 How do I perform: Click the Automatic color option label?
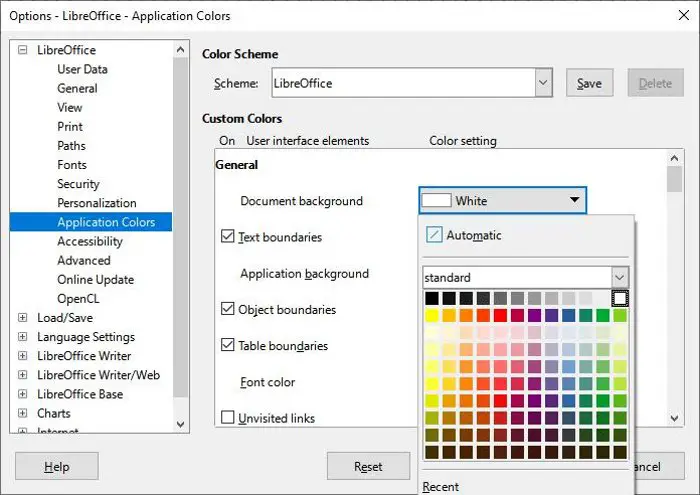click(474, 235)
